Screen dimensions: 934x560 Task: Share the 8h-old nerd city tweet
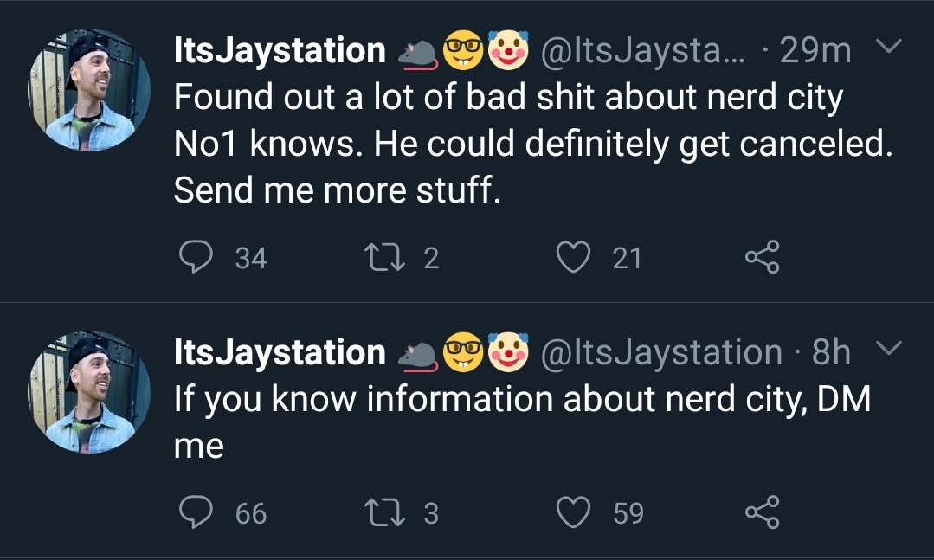click(763, 512)
